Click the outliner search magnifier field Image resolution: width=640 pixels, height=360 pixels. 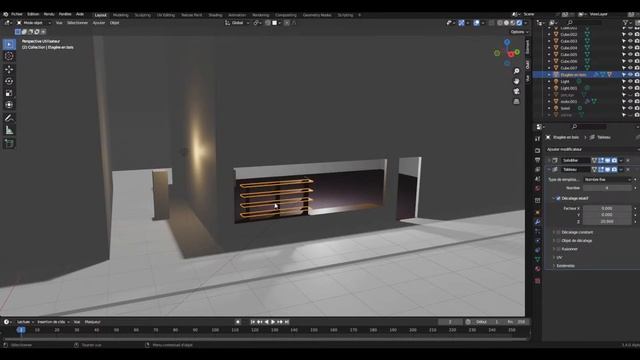[x=584, y=23]
